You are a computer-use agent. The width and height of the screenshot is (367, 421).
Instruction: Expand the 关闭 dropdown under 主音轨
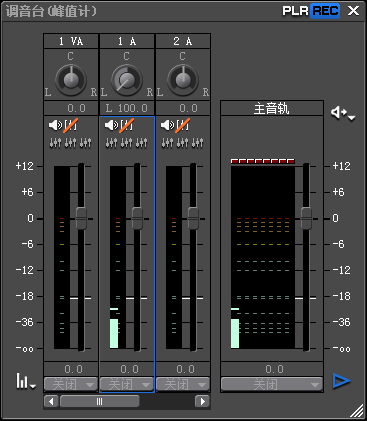coord(272,384)
